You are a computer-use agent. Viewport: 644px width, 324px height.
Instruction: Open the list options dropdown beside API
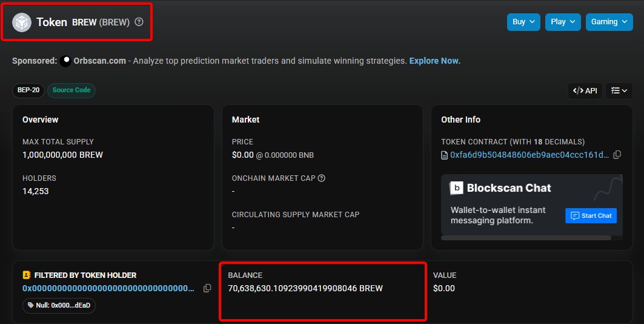[619, 91]
